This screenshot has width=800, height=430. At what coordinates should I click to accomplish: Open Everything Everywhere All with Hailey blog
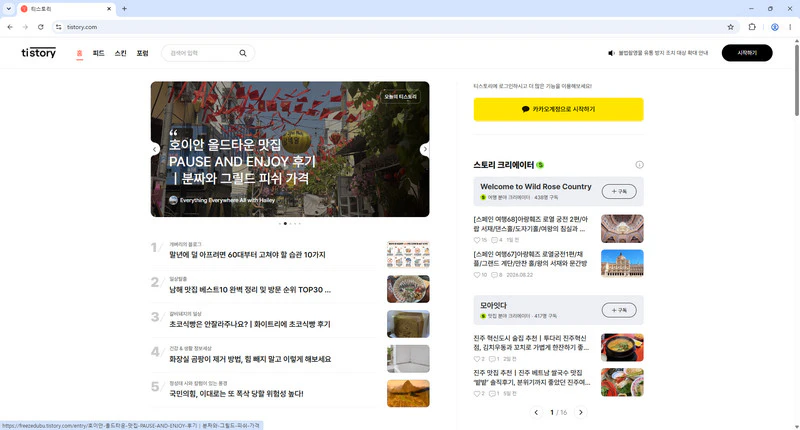(x=227, y=200)
